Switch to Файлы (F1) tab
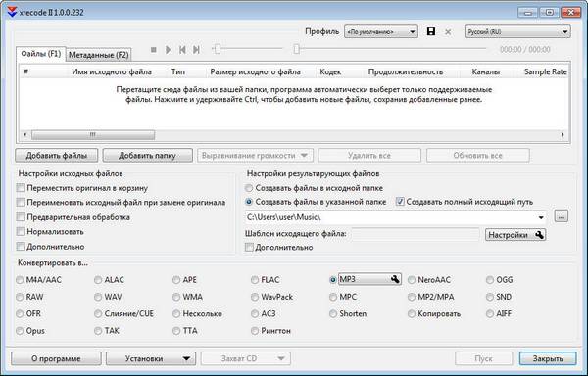Screen dimensions: 588x376 [x=41, y=54]
